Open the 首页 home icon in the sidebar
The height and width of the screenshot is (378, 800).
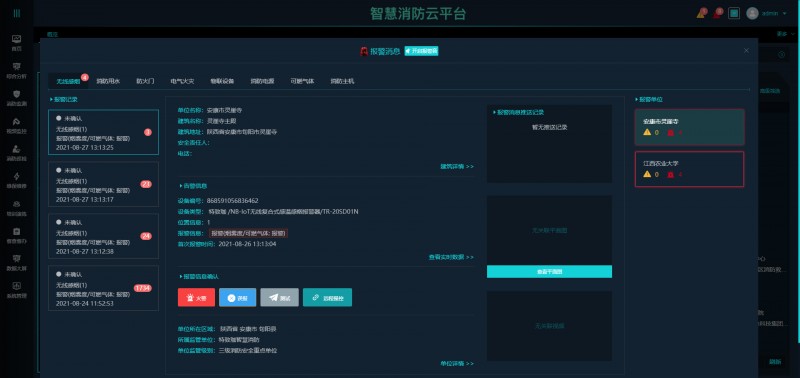click(x=16, y=42)
